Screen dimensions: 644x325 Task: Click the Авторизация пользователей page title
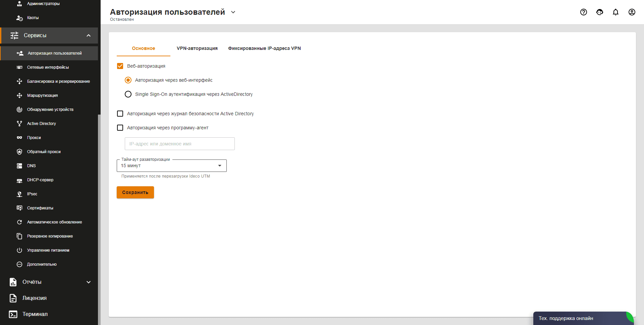coord(167,12)
